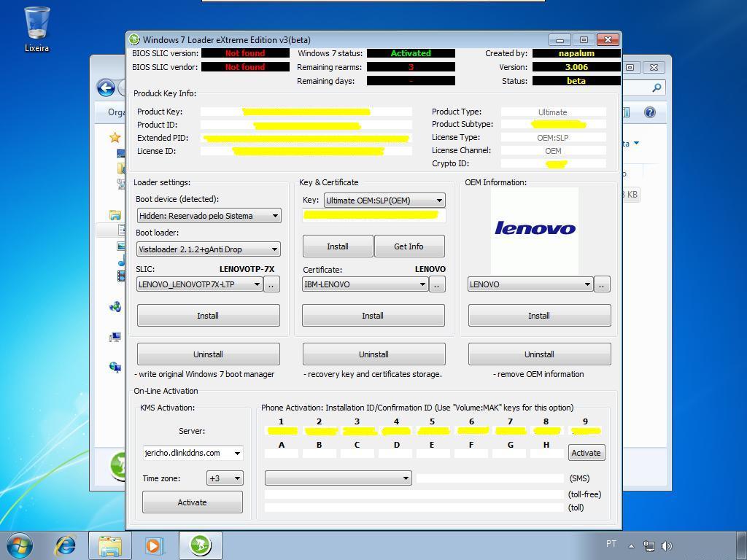Open the network tray icon
Screen dimensions: 747x560
pos(649,546)
